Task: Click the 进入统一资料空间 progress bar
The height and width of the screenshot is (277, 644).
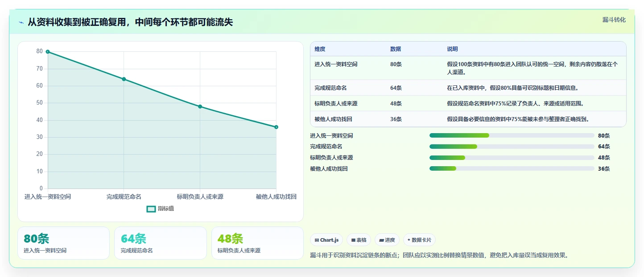Action: click(x=512, y=135)
